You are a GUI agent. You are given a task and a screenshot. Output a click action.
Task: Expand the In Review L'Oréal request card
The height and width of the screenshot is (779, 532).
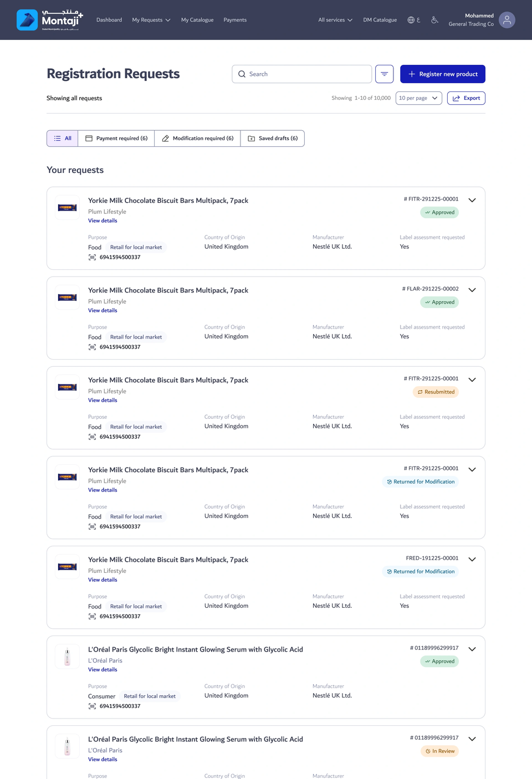point(472,739)
